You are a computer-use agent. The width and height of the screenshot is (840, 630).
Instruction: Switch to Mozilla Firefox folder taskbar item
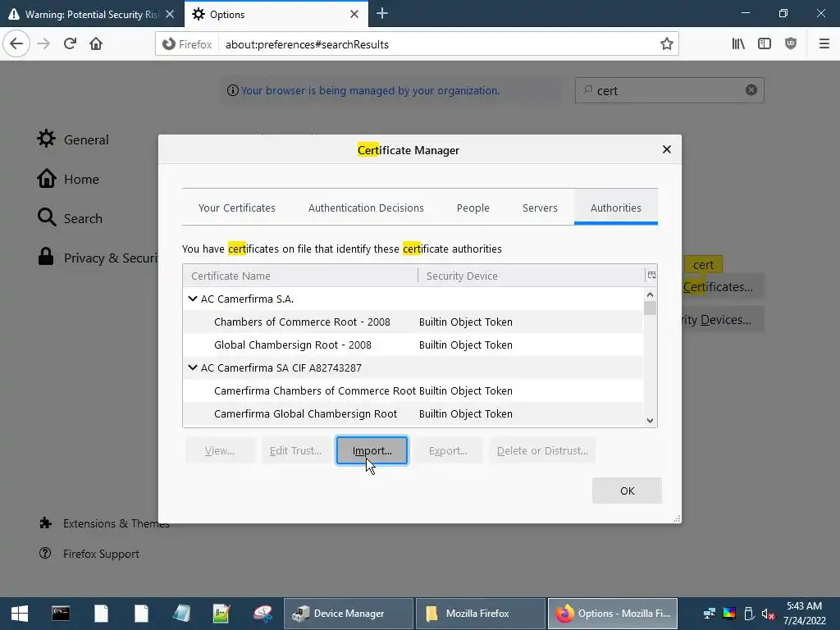pos(479,614)
